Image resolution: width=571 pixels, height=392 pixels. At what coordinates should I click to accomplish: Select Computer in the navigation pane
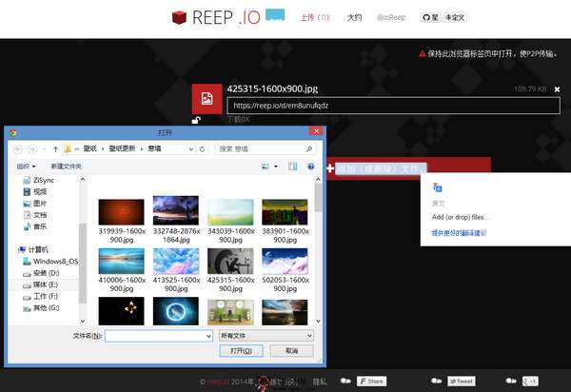[32, 249]
